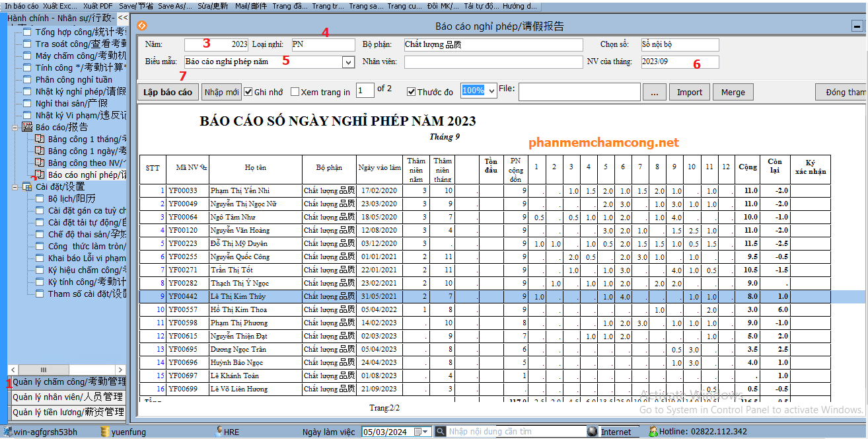Image resolution: width=868 pixels, height=439 pixels.
Task: Click the Hotline support person icon
Action: tap(653, 432)
